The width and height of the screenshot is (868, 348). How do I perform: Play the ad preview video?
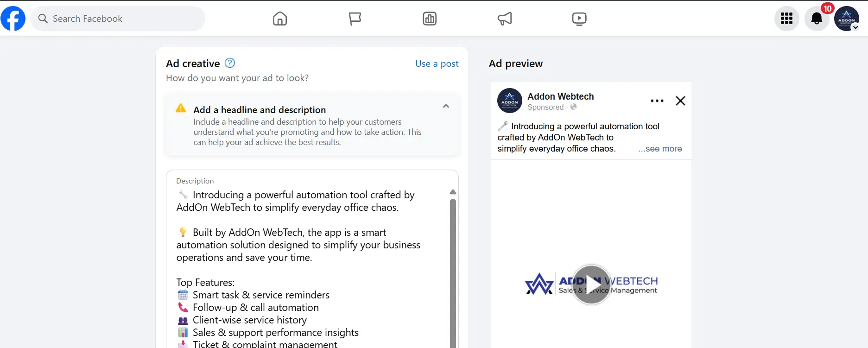[591, 284]
